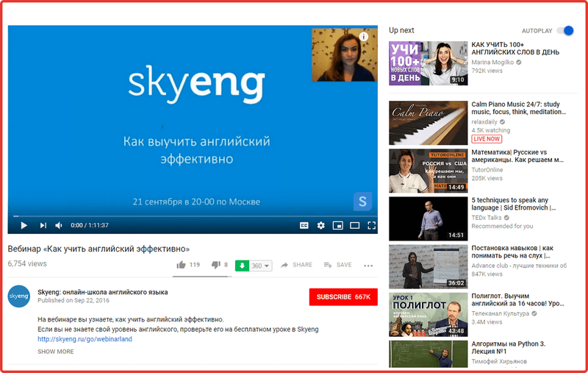Open title '5 techniques to speak any language'
This screenshot has height=373, width=588.
point(513,204)
